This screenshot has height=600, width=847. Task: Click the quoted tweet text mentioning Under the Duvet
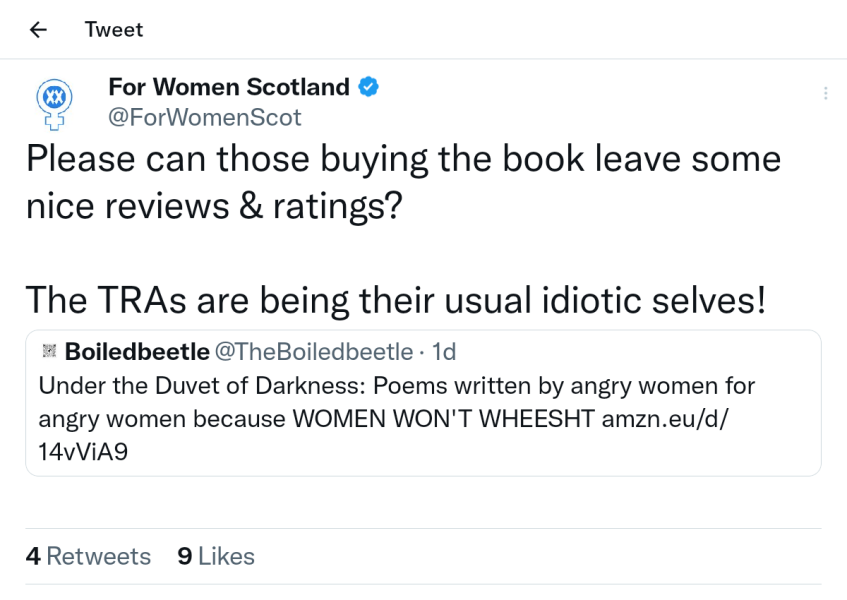point(300,385)
